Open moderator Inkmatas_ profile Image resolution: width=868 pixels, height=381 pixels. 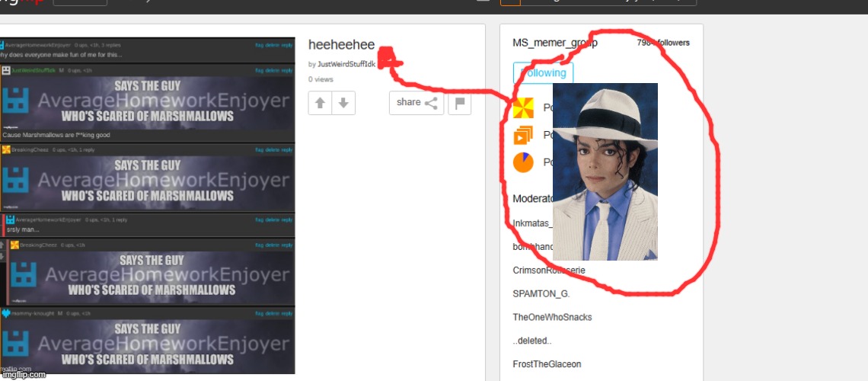coord(531,223)
